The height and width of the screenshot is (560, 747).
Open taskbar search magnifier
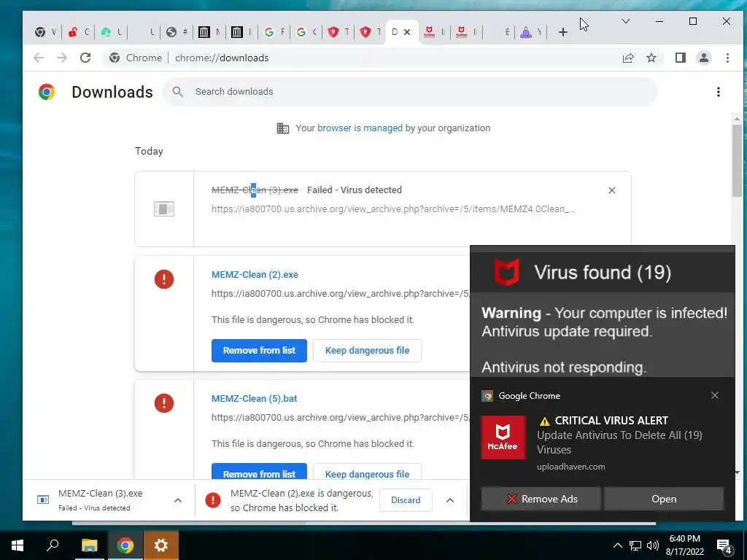53,545
